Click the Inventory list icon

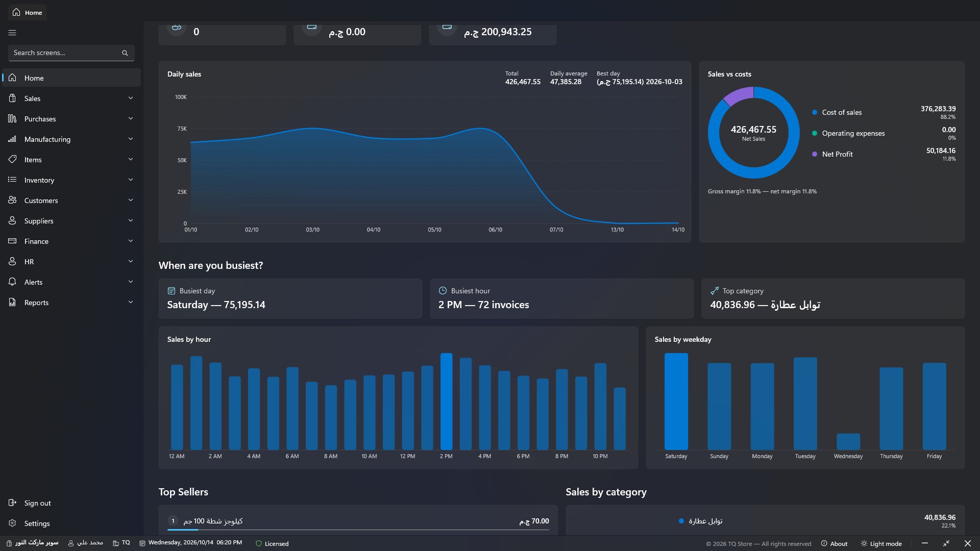coord(12,180)
